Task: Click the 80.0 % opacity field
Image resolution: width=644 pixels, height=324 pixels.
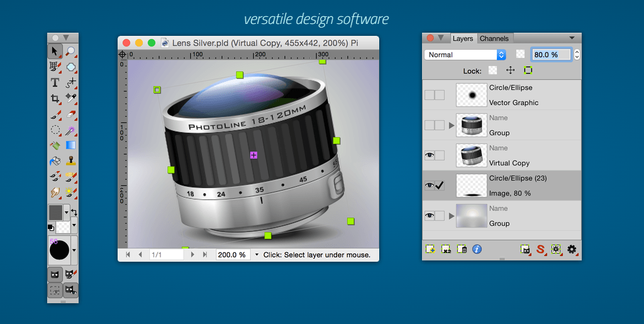Action: 551,55
